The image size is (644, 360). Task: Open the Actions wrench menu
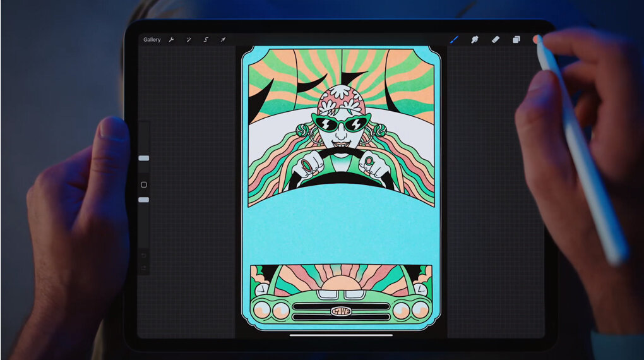tap(171, 40)
